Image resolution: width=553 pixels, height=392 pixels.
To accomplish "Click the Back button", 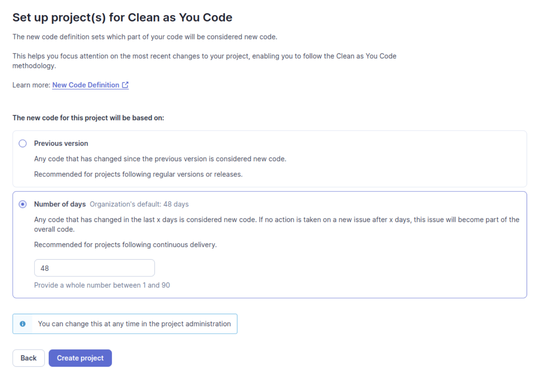I will [x=28, y=358].
